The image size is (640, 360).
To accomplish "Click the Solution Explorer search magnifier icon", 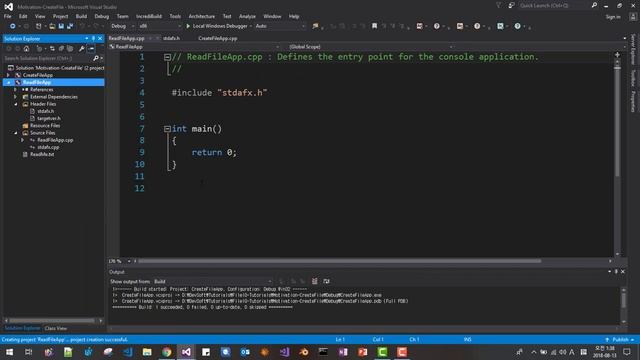I will click(96, 58).
